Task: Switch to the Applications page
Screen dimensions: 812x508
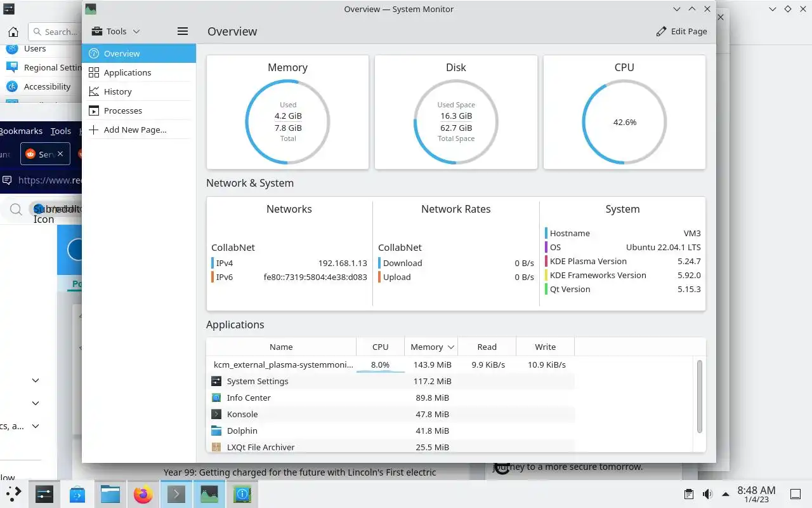Action: 139,72
